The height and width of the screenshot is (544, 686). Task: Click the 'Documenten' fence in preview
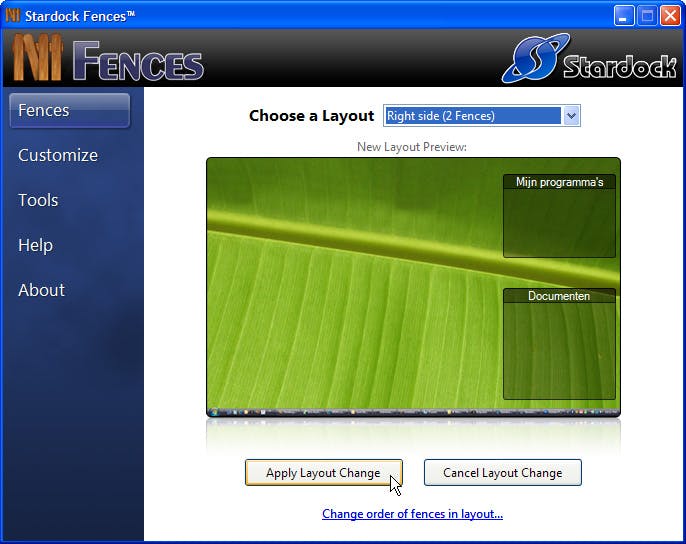pos(559,344)
